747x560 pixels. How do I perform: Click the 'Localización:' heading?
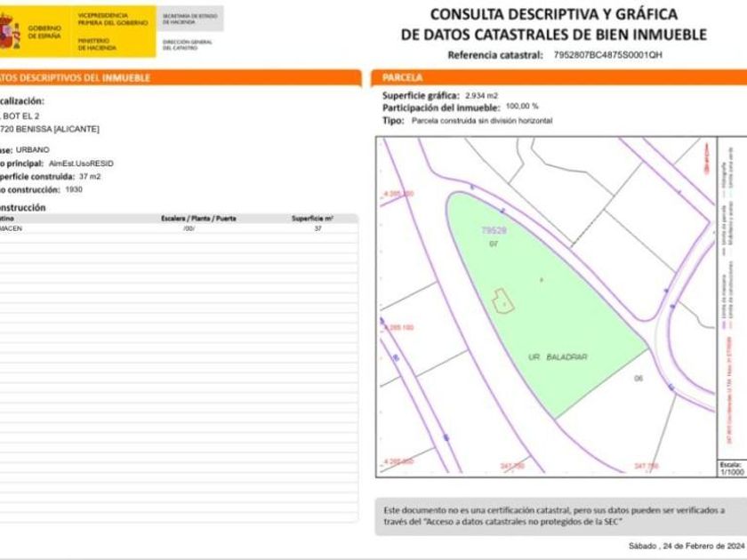22,101
